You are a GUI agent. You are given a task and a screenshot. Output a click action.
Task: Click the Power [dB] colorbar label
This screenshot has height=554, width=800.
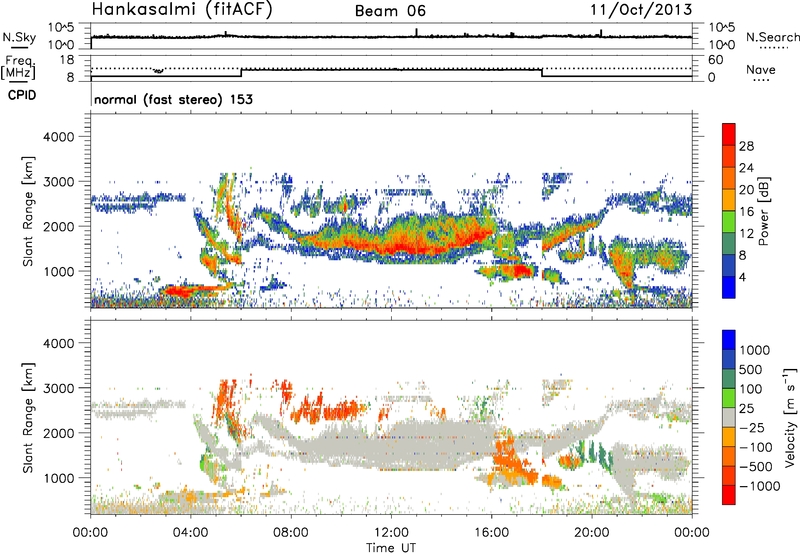point(764,211)
